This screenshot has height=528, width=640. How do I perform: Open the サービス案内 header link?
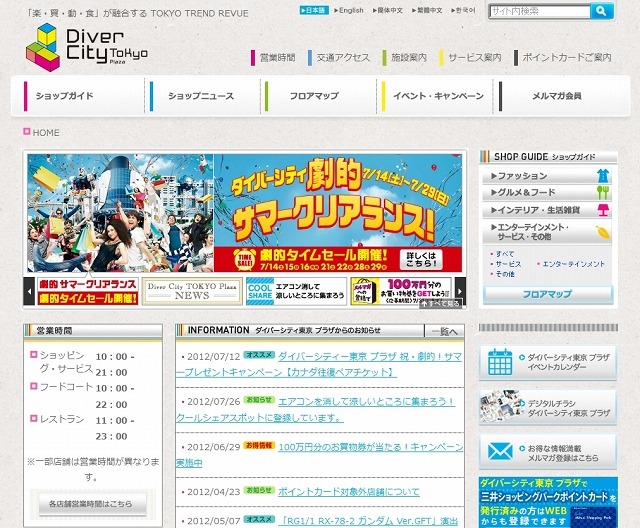(470, 58)
